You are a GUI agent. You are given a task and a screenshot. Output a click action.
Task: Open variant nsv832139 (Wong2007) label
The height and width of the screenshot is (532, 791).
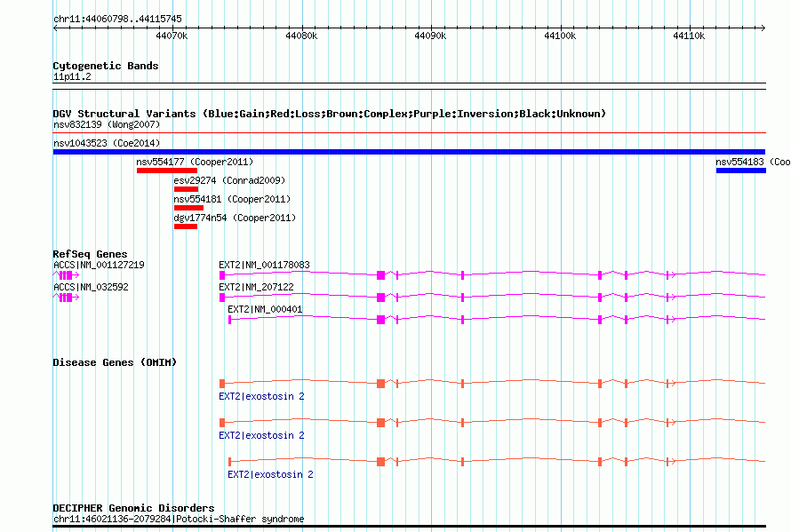pyautogui.click(x=107, y=124)
